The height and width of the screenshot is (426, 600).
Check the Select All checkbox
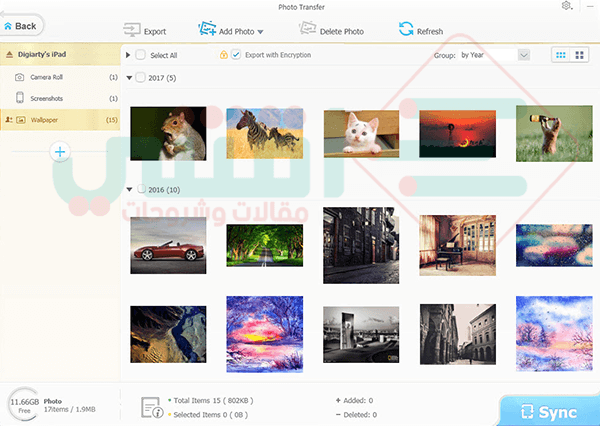click(x=140, y=55)
